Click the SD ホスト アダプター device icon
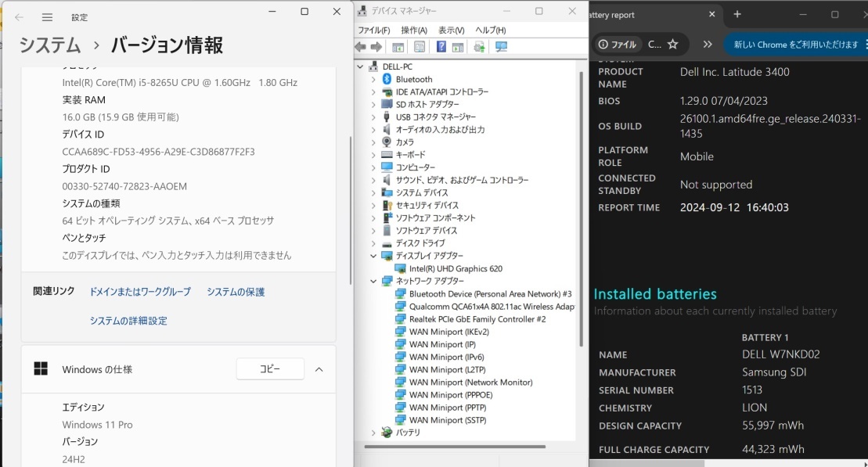 (x=387, y=104)
